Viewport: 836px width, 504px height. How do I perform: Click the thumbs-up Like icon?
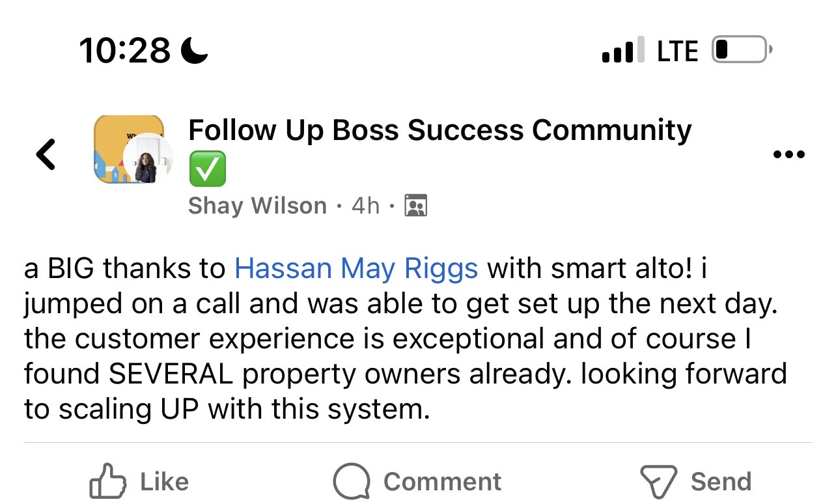(107, 482)
